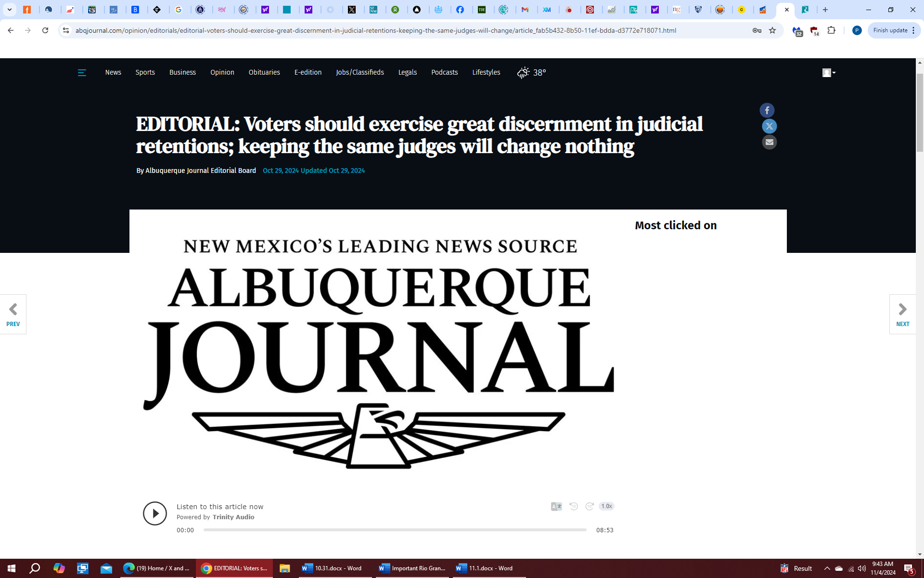Image resolution: width=924 pixels, height=578 pixels.
Task: Change 1.0x playback speed
Action: tap(606, 506)
